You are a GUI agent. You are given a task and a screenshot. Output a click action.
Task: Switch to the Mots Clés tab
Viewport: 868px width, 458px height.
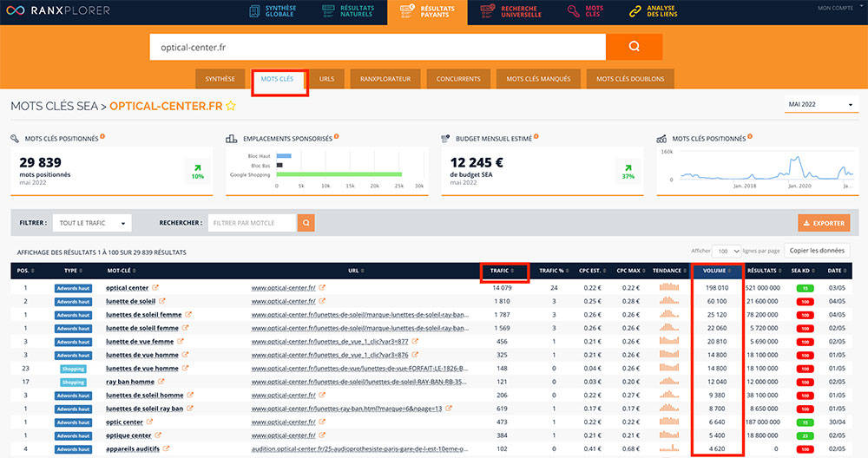(278, 79)
